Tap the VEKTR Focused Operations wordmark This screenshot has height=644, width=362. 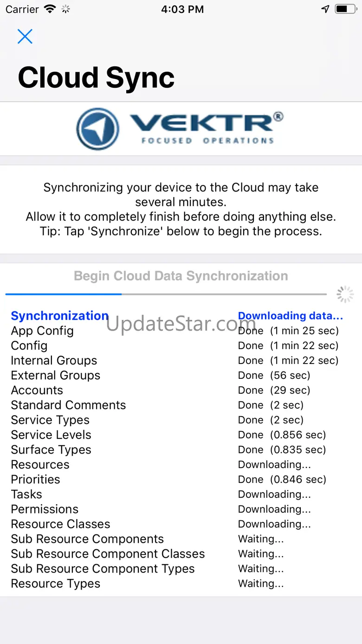[x=207, y=128]
